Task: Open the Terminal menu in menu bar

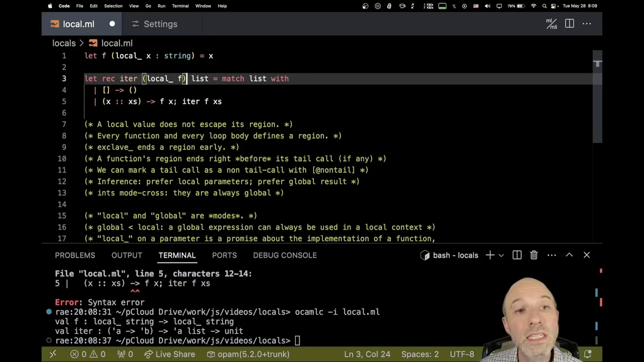Action: click(x=180, y=6)
